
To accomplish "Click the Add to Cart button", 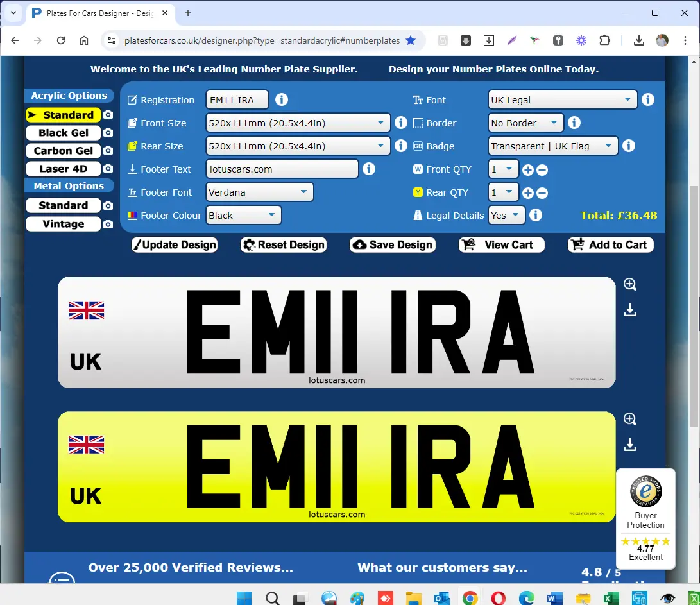I will click(610, 244).
